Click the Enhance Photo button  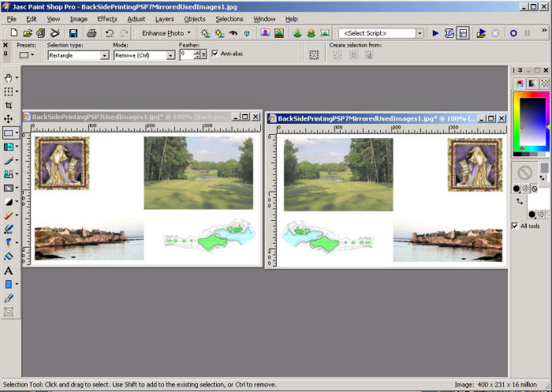166,33
